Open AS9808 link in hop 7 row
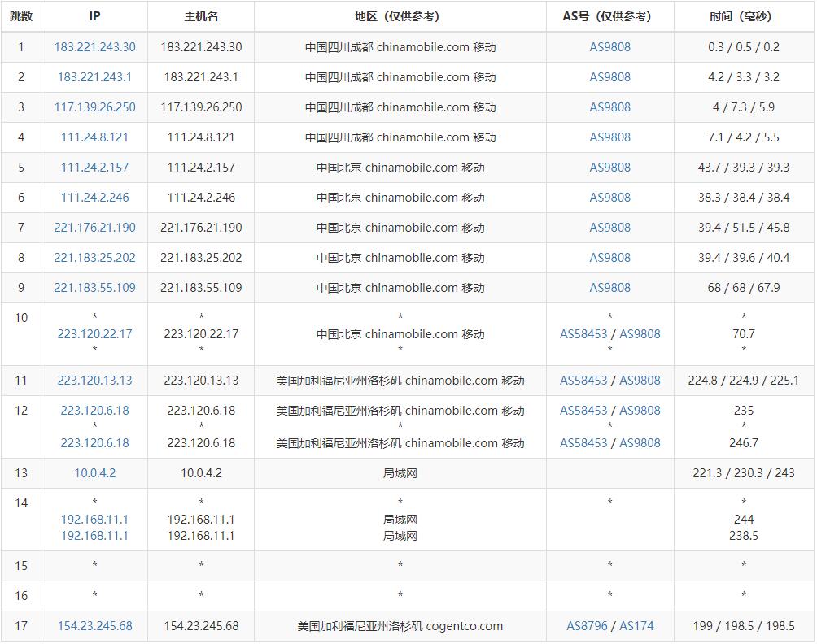This screenshot has height=644, width=817. (609, 228)
